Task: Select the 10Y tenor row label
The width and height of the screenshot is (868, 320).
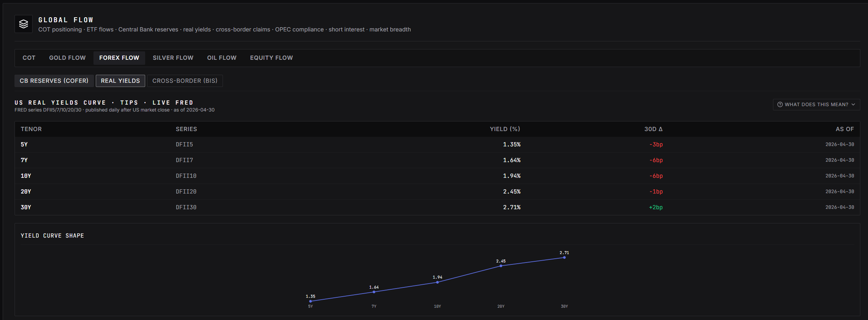Action: coord(26,176)
